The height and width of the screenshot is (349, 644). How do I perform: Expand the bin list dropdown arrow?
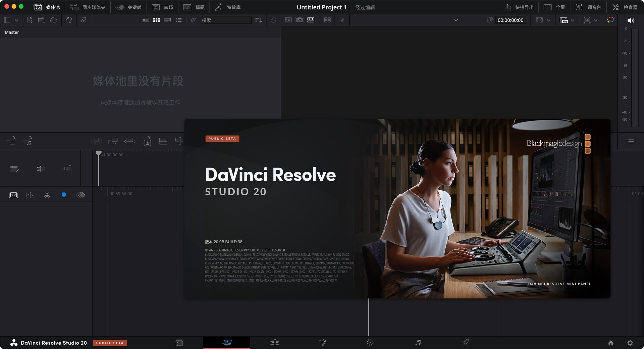coord(16,20)
